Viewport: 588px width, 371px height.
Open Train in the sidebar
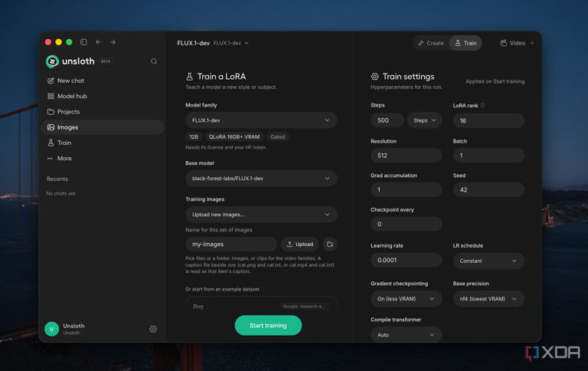103,143
